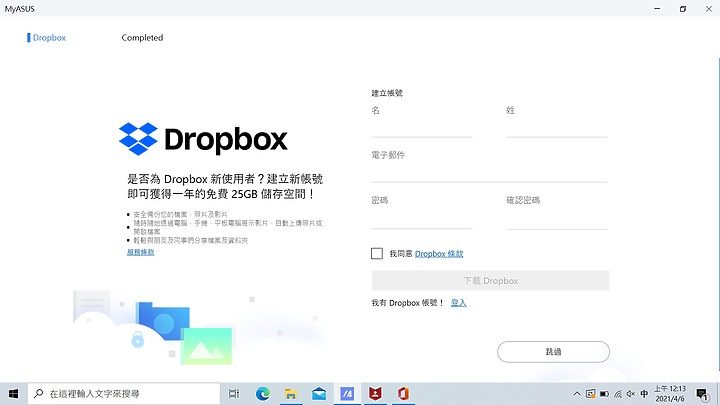The image size is (720, 405).
Task: Select the Dropbox step tab
Action: point(49,38)
